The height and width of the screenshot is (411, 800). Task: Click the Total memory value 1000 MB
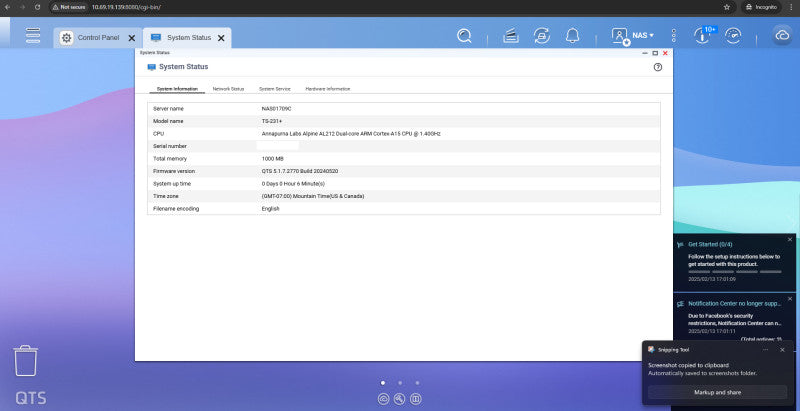[x=272, y=159]
